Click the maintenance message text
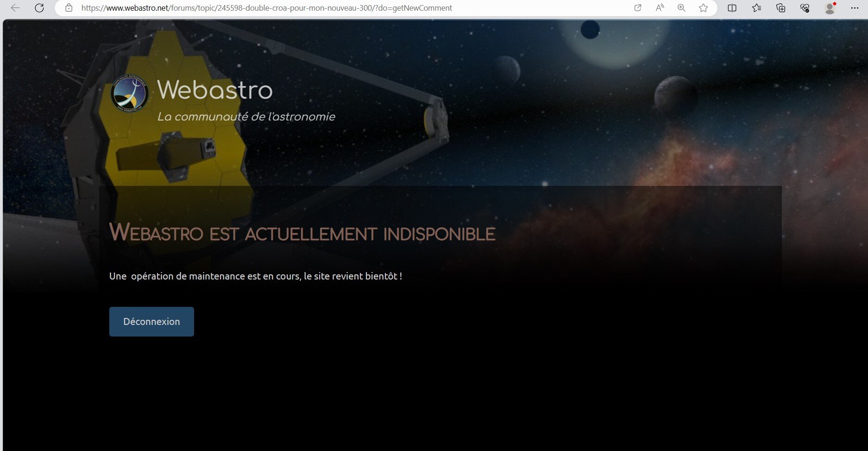Screen dimensions: 868x451 [256, 276]
